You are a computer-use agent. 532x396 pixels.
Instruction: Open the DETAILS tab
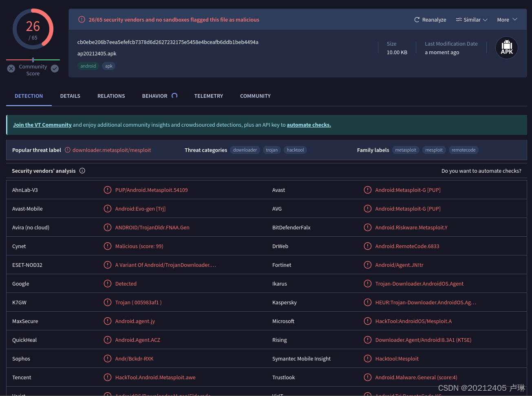point(70,96)
